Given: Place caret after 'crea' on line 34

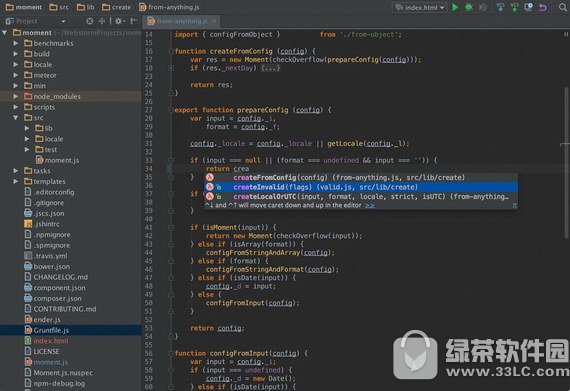Looking at the screenshot, I should point(249,169).
